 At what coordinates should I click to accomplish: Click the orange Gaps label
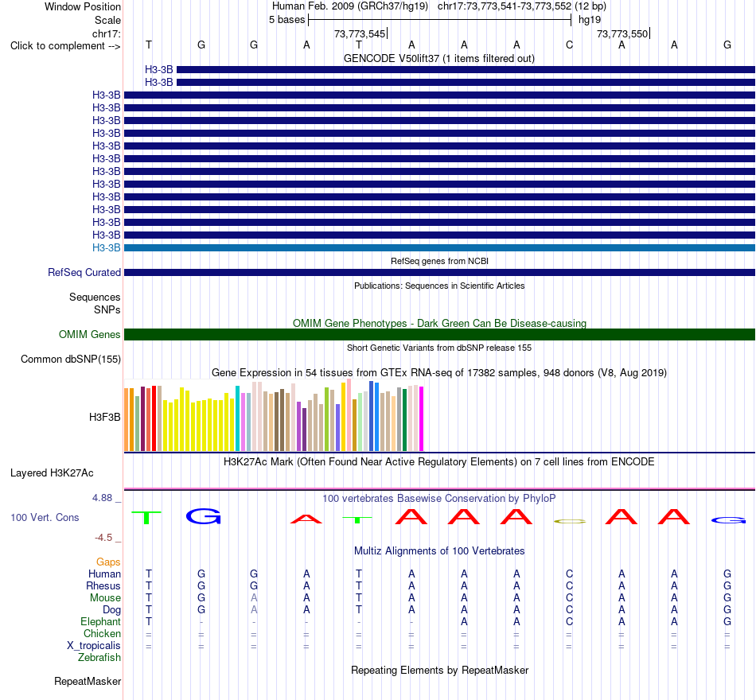coord(108,562)
